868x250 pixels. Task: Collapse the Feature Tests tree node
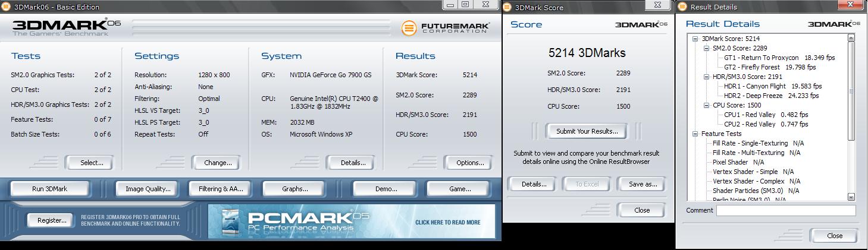[695, 134]
